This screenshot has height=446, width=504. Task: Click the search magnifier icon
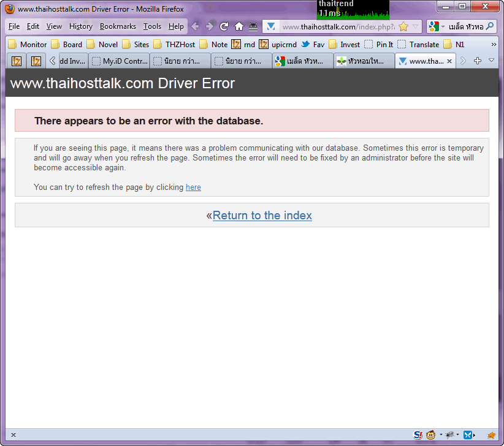coord(490,26)
